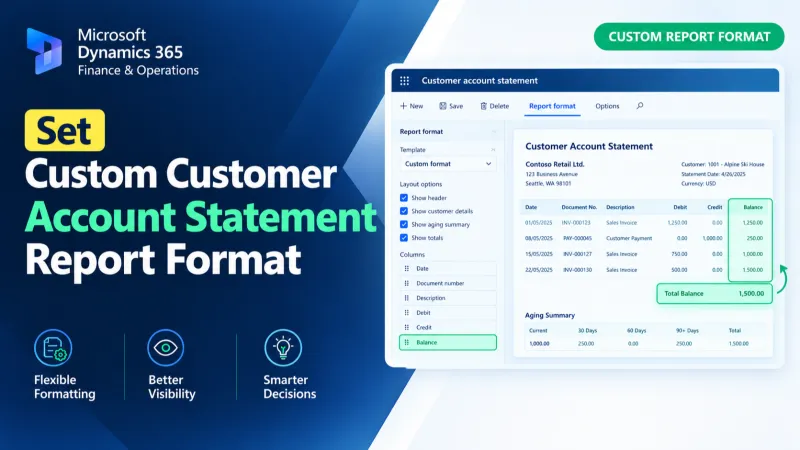The image size is (800, 450).
Task: Click the New plus icon
Action: click(x=403, y=106)
